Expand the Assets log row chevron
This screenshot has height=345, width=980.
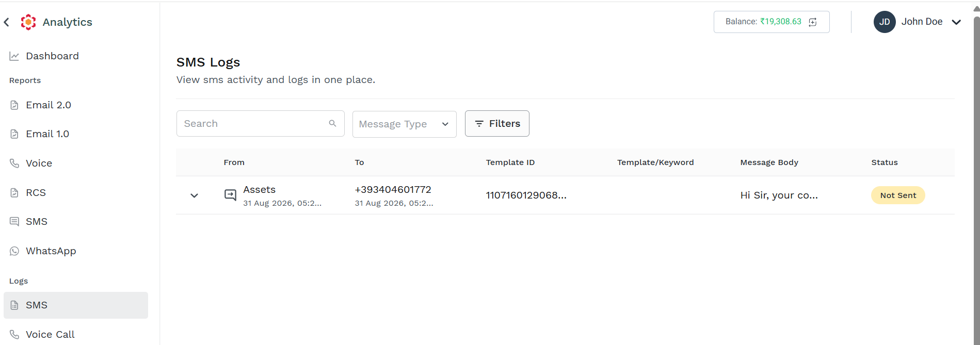click(x=194, y=195)
